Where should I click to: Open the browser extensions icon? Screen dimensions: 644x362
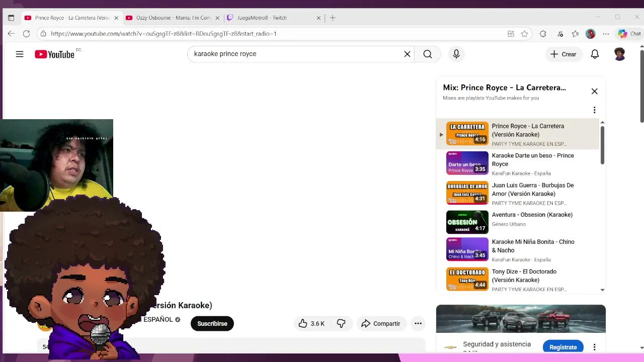[543, 34]
